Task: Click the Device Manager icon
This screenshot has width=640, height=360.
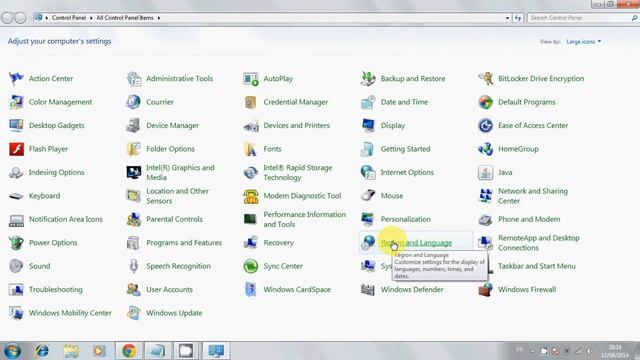Action: coord(134,125)
